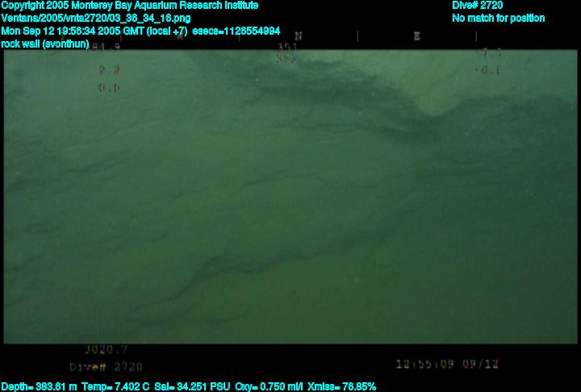The height and width of the screenshot is (392, 581).
Task: Click the No match for position message
Action: (x=498, y=18)
